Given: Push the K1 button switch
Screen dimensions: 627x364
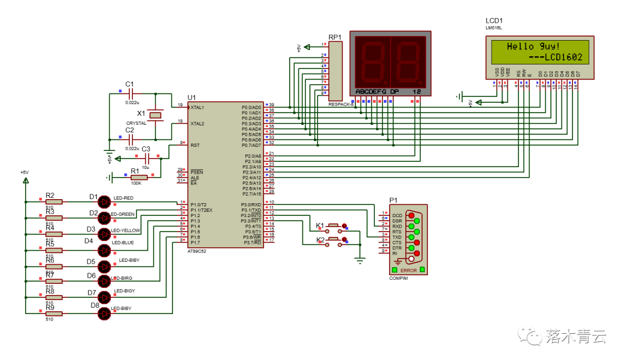Looking at the screenshot, I should 333,228.
